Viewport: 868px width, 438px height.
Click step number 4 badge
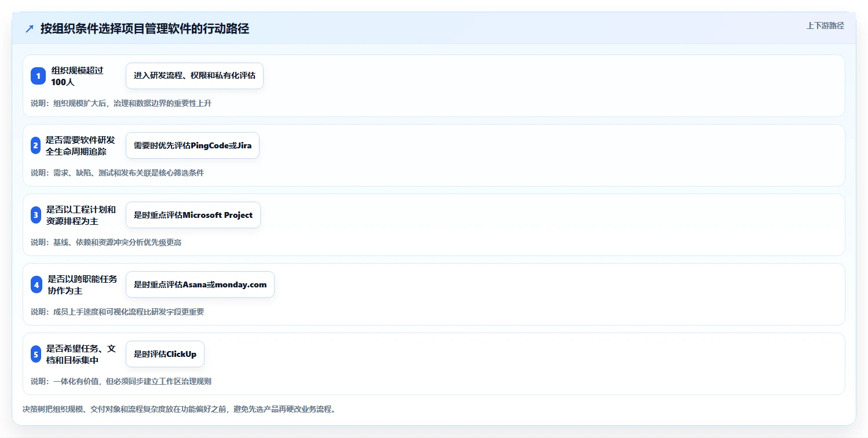[x=37, y=284]
